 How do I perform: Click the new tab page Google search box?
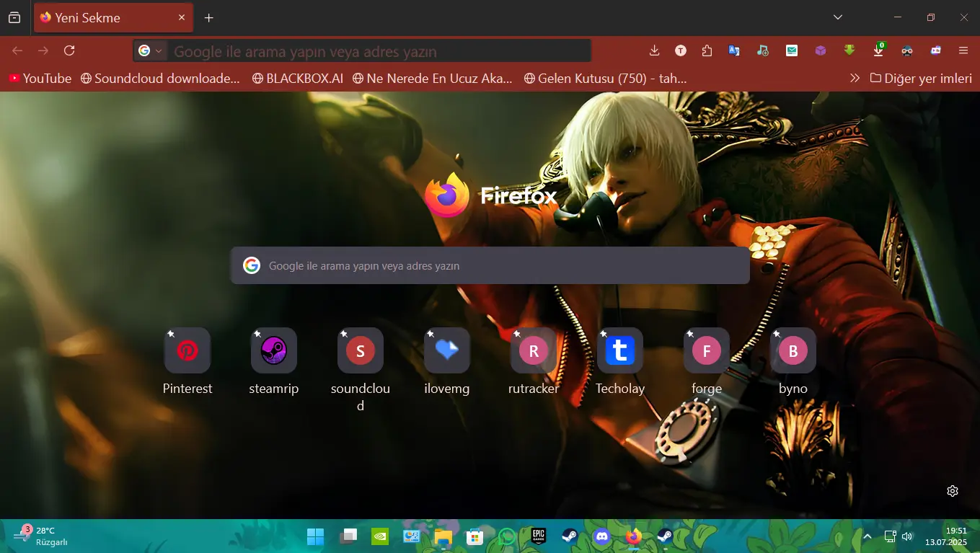coord(490,266)
